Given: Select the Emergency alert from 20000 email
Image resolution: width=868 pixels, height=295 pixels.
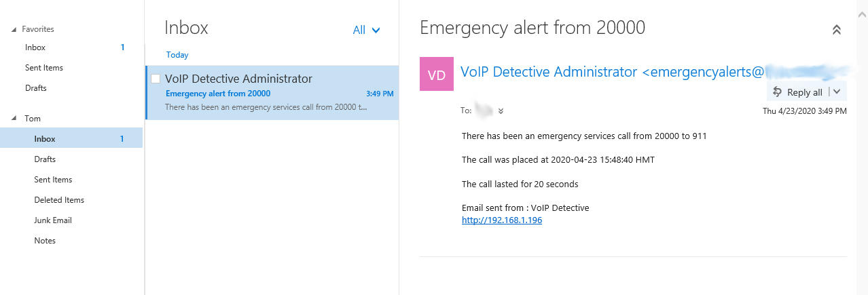Looking at the screenshot, I should (x=272, y=93).
